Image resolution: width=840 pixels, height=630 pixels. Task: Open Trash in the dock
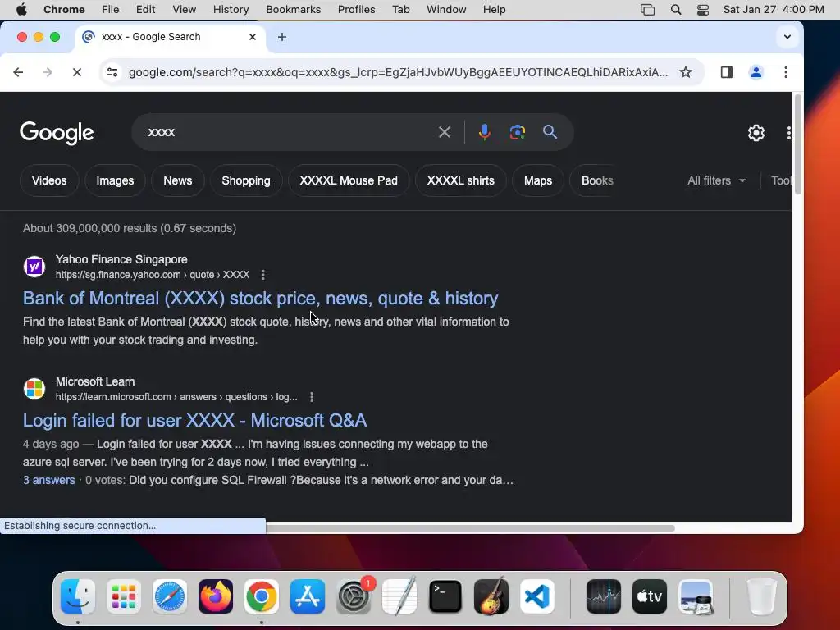coord(761,596)
